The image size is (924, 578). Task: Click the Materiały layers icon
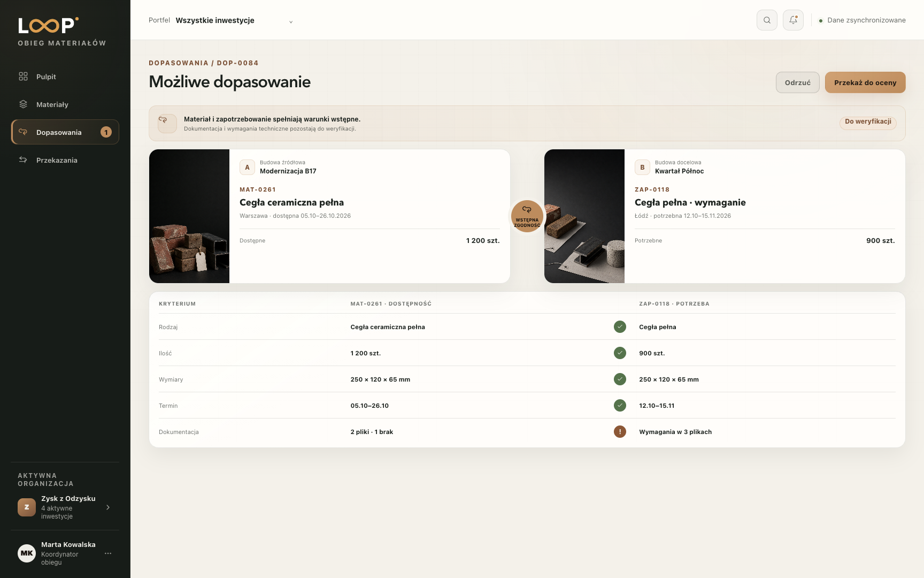click(23, 104)
